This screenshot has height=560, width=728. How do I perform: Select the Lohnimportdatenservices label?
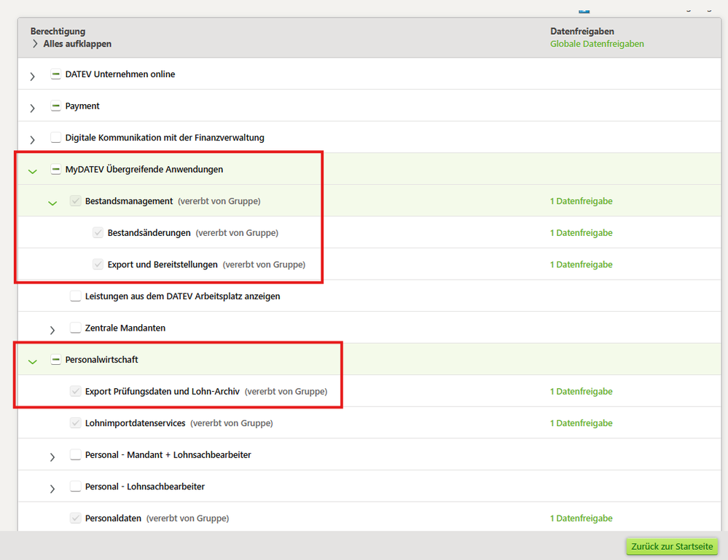[135, 422]
